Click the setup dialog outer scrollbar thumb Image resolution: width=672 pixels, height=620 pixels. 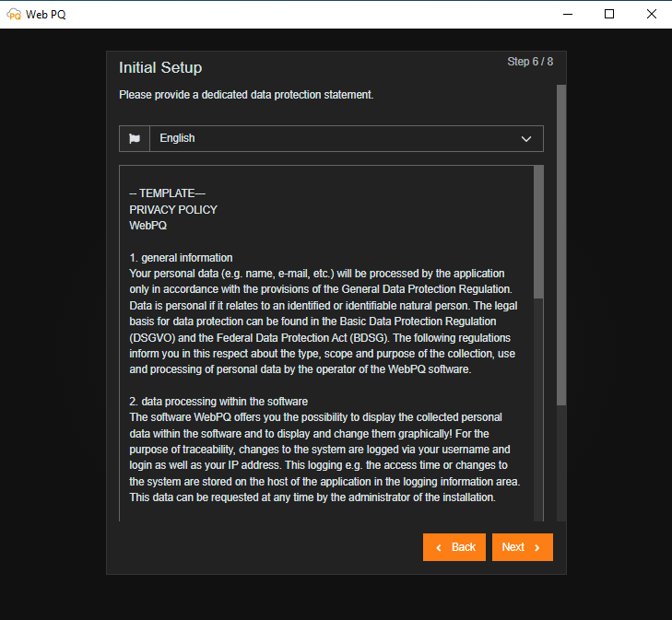tap(561, 244)
